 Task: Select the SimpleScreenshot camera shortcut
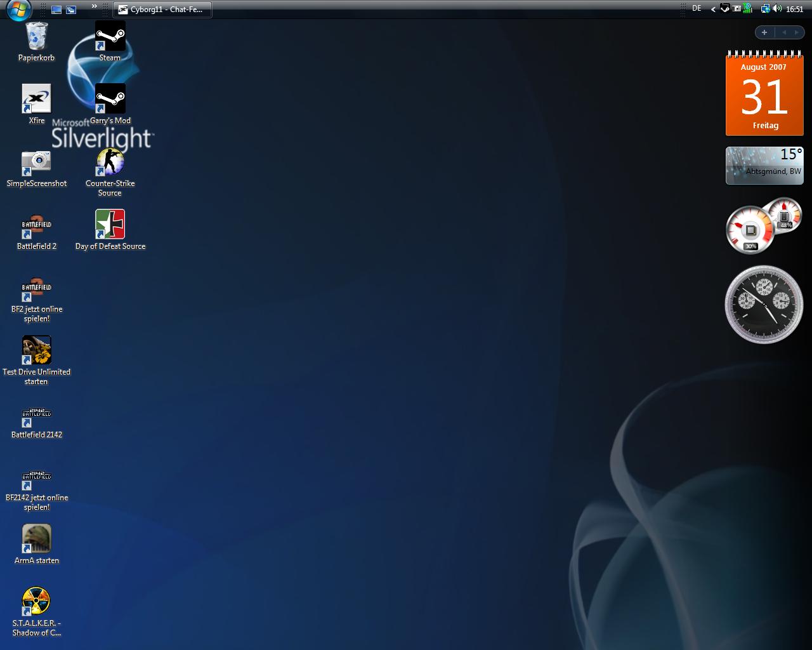click(36, 168)
